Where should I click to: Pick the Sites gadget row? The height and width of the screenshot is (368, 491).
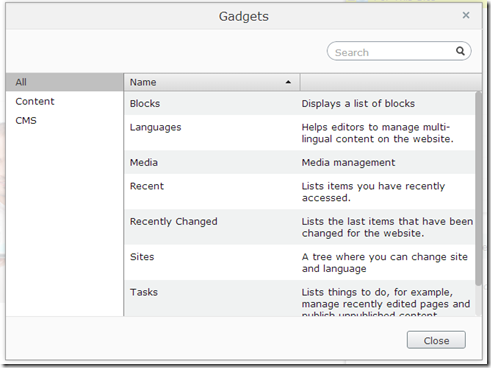[300, 262]
